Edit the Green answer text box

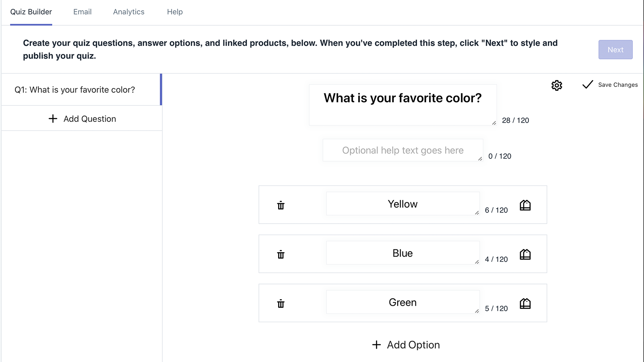[x=402, y=302]
